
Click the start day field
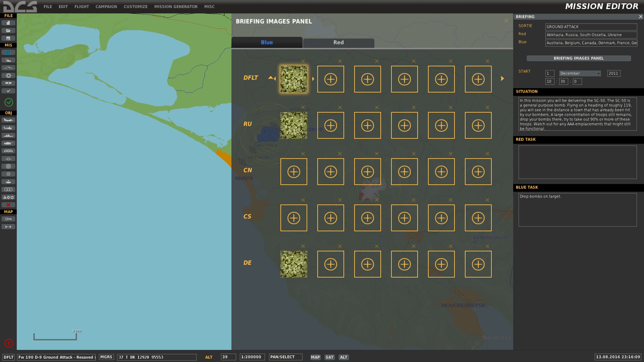[x=550, y=73]
